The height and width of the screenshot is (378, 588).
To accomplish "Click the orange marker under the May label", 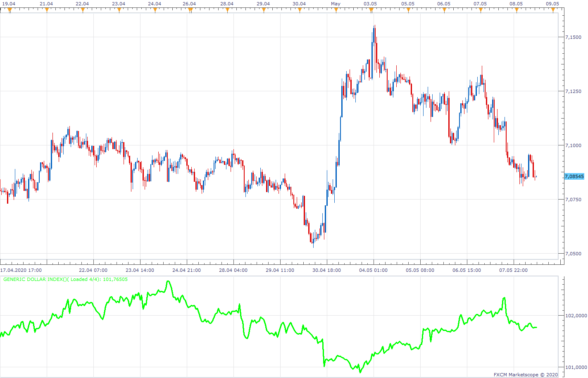I will [336, 10].
